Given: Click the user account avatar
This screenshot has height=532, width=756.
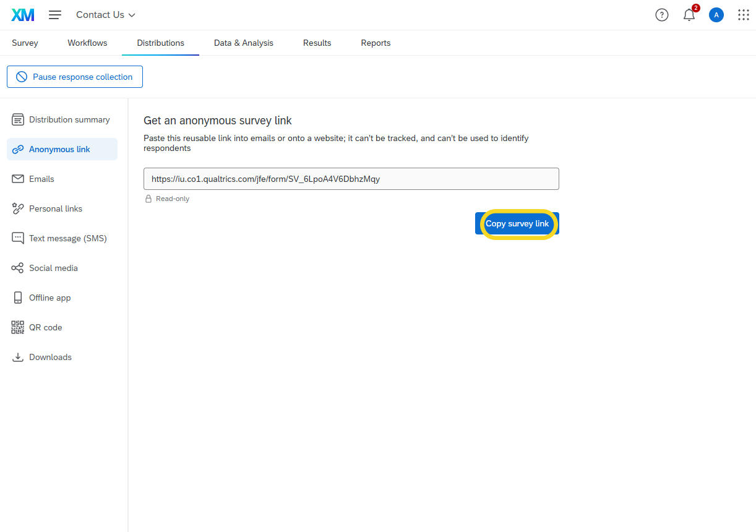Looking at the screenshot, I should 716,15.
